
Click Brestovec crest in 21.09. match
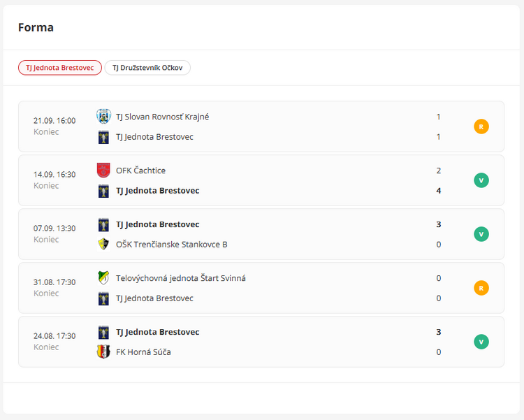[103, 137]
